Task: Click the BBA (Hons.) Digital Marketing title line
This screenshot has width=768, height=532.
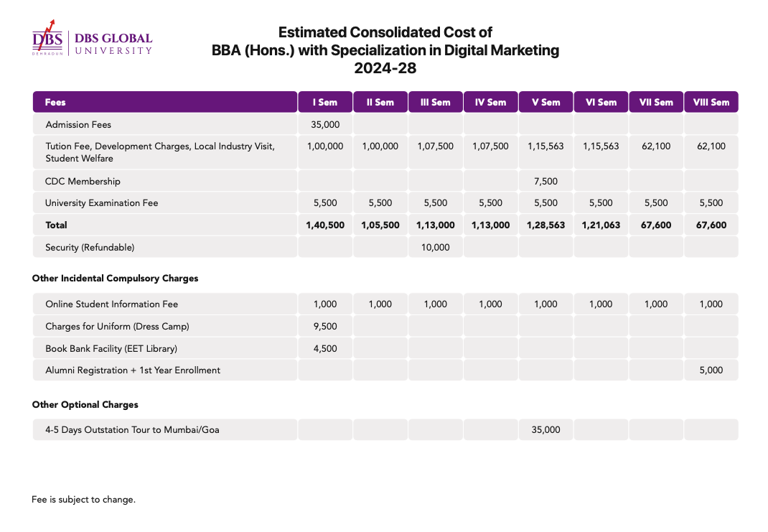Action: [385, 50]
